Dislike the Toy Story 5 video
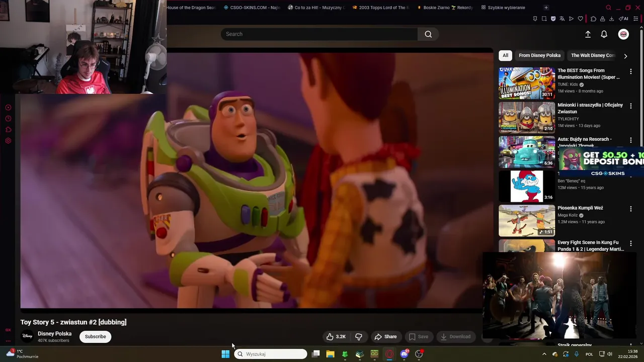 (x=359, y=337)
